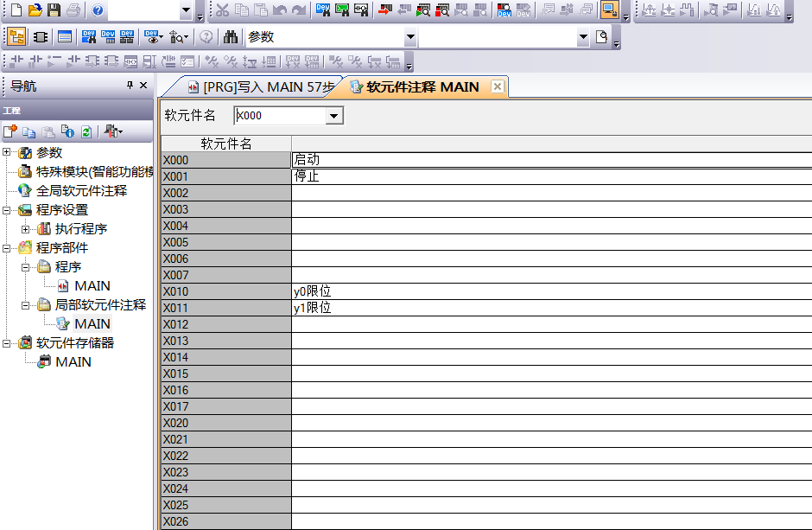Click the refresh icon in navigation toolbar
The width and height of the screenshot is (812, 530).
[86, 131]
